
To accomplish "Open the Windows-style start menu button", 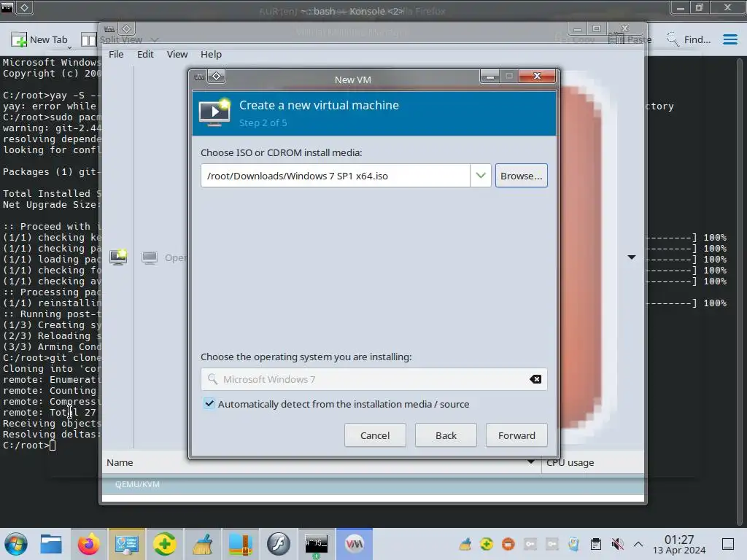I will [x=16, y=544].
